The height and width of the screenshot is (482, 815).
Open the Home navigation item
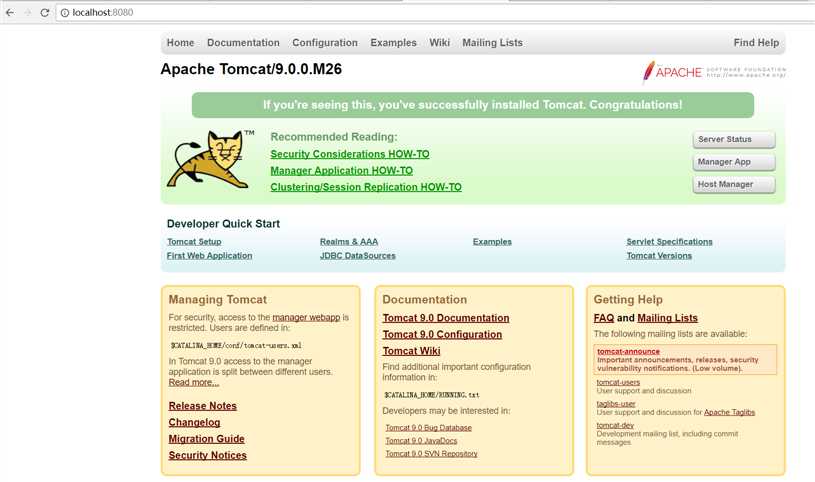pyautogui.click(x=180, y=43)
